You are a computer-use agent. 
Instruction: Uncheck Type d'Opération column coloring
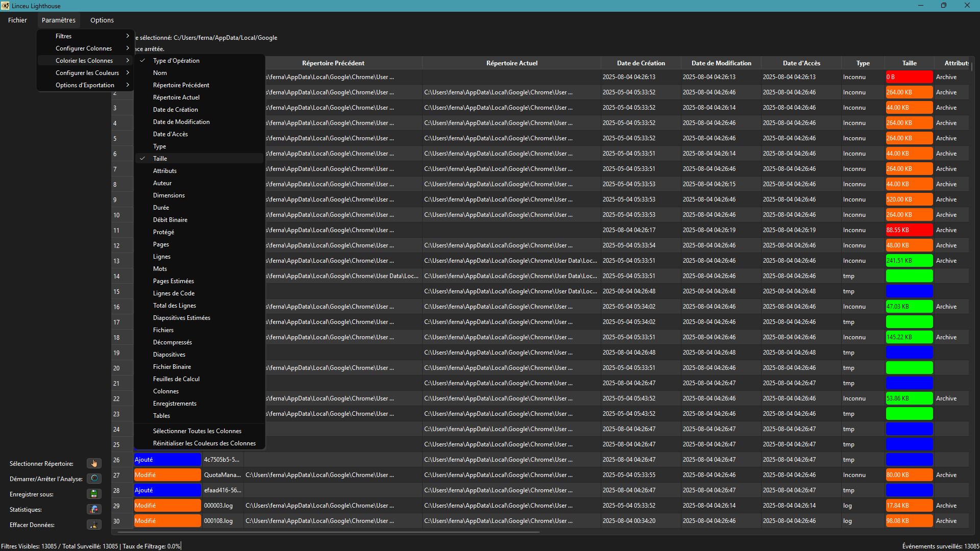(176, 61)
